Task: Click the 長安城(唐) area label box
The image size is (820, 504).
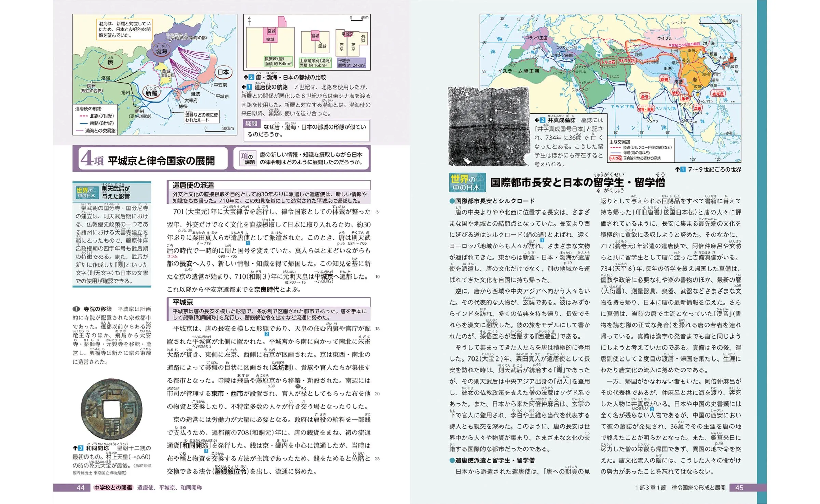Action: 278,61
